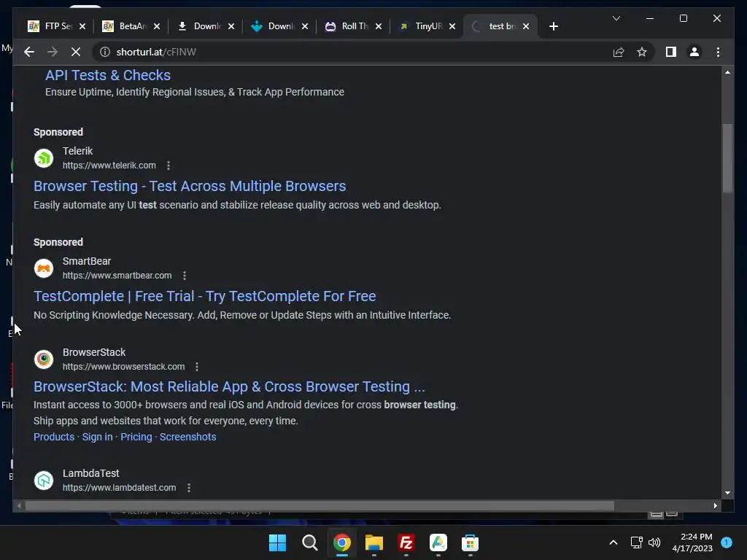Switch to the TinyURL tab
The height and width of the screenshot is (560, 747).
tap(422, 26)
